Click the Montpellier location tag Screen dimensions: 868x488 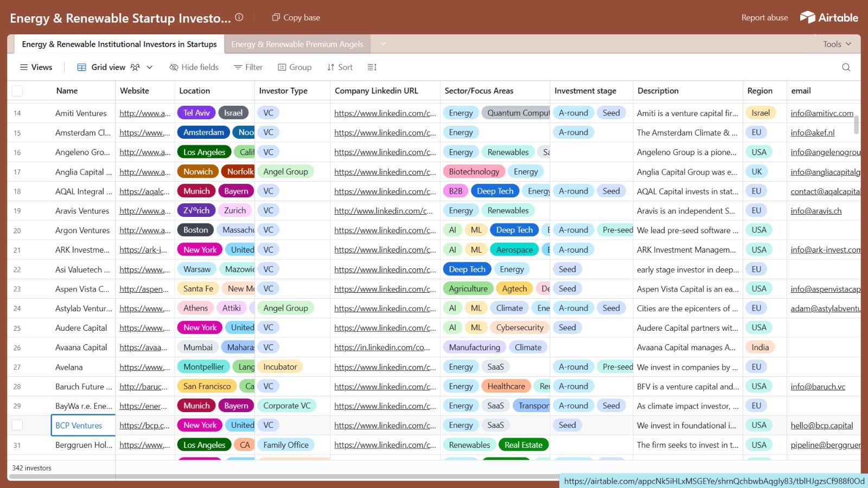(203, 367)
